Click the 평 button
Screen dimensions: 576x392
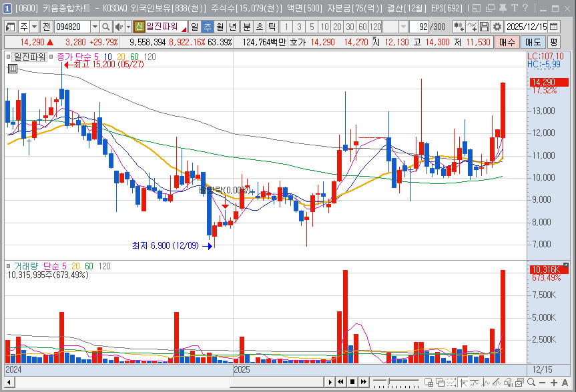[x=553, y=42]
